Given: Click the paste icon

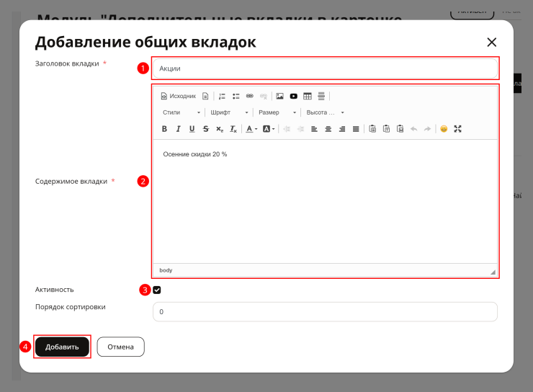Looking at the screenshot, I should [372, 129].
